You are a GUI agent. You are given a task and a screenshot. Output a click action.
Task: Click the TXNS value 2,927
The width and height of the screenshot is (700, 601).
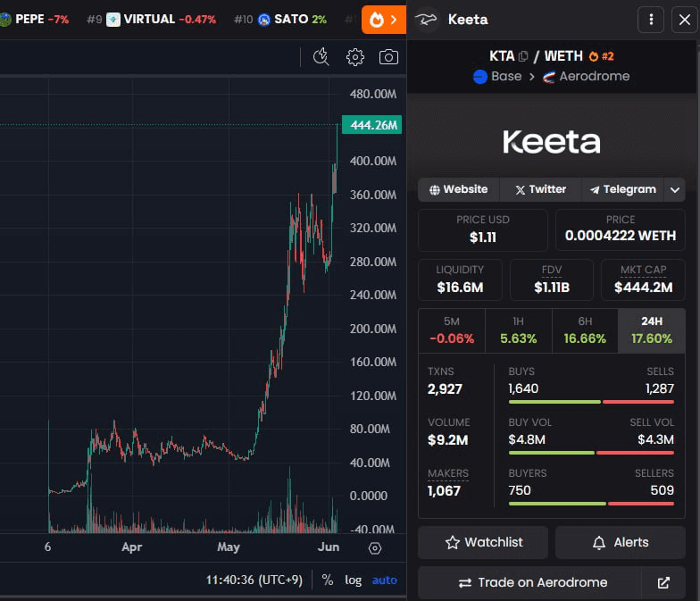click(x=445, y=389)
